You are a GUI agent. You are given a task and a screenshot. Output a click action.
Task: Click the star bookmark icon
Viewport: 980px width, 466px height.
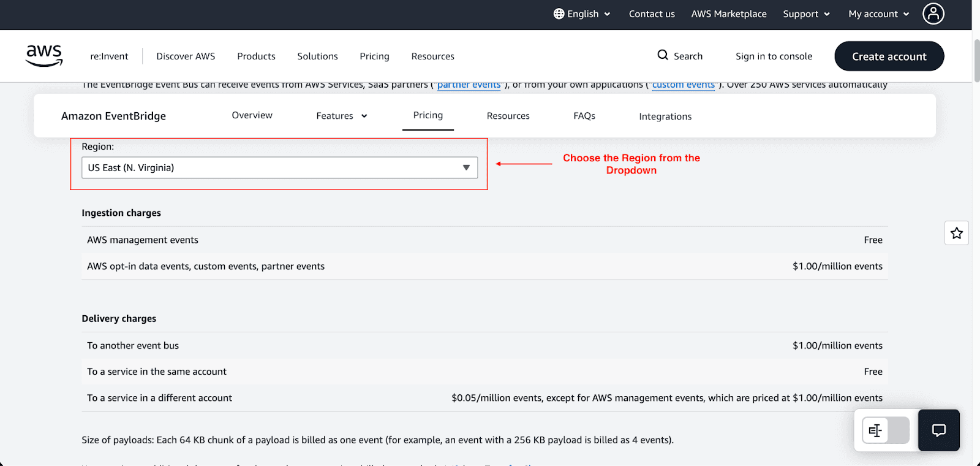(957, 233)
